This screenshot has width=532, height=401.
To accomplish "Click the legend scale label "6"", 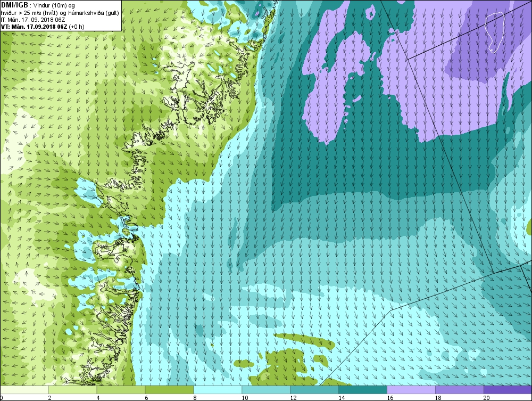I will pos(146,398).
